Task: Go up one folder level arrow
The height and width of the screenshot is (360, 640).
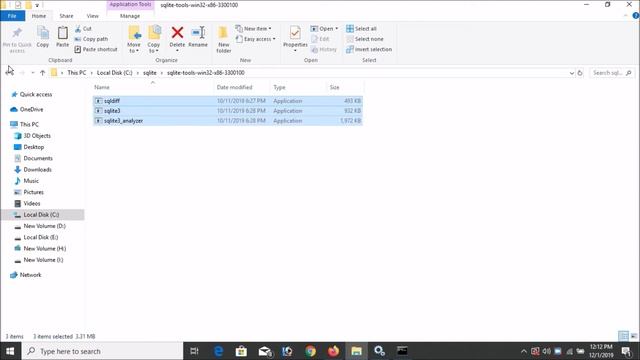Action: [42, 73]
